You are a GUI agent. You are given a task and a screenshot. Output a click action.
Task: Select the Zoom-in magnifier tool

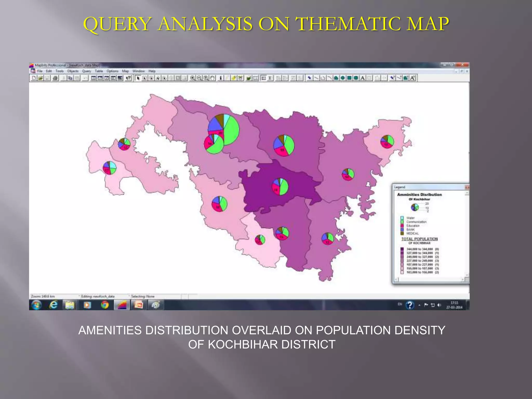click(192, 78)
